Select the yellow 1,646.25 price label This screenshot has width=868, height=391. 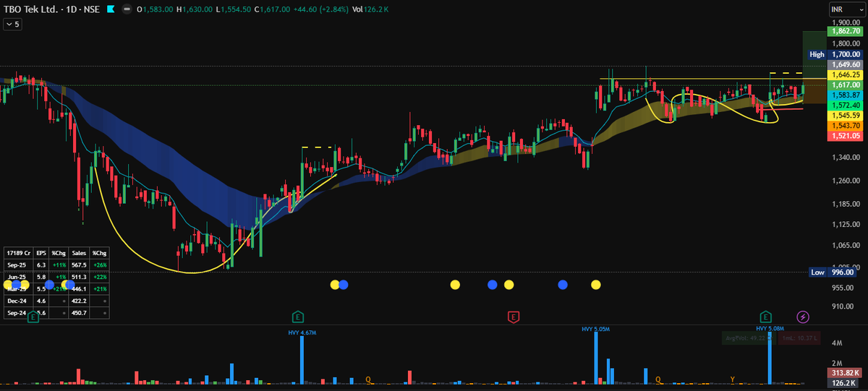point(845,74)
